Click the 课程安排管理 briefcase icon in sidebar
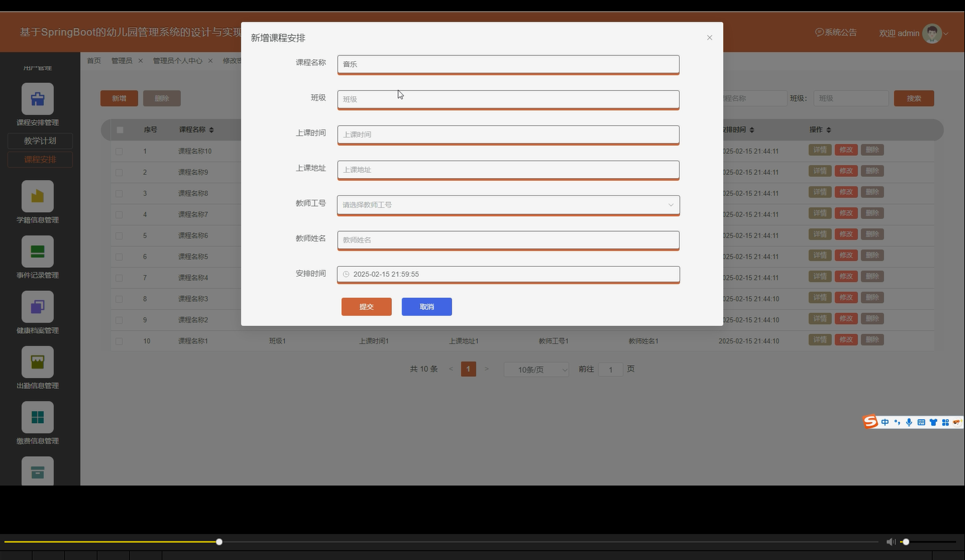Viewport: 965px width, 560px height. pos(38,99)
